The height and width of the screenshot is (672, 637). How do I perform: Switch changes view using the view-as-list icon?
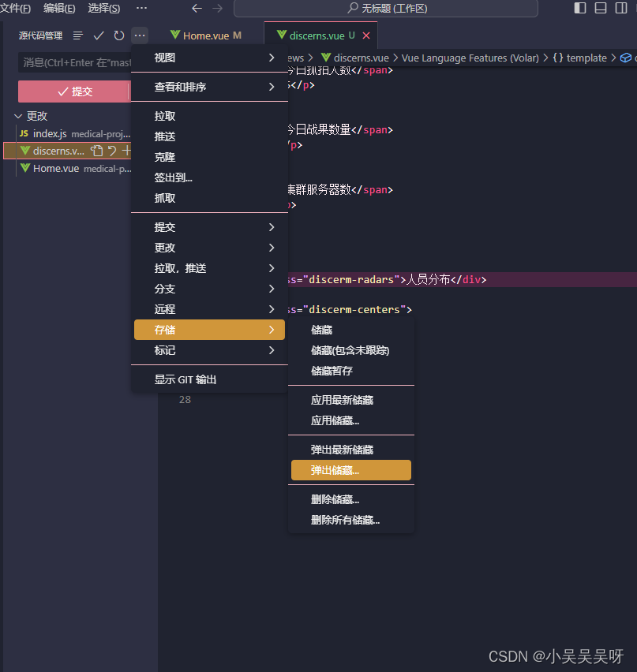click(77, 35)
